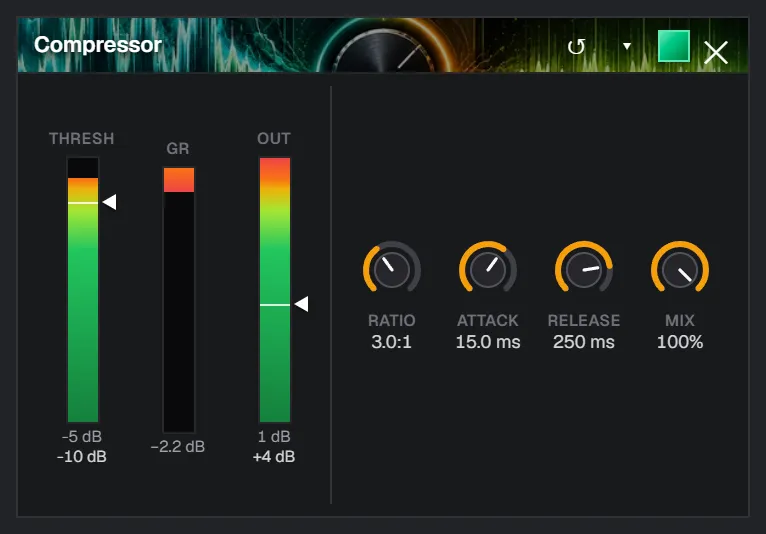Click the output gain triangle handle
This screenshot has height=534, width=766.
point(301,304)
